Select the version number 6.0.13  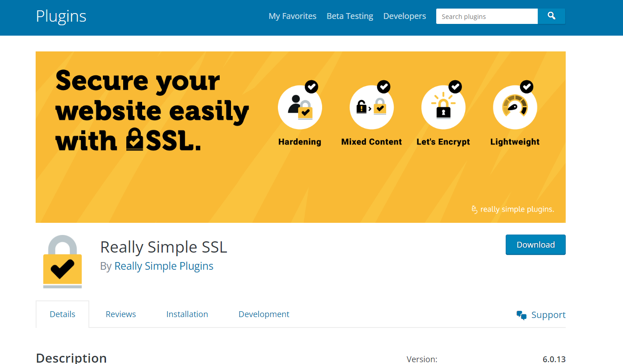tap(554, 359)
